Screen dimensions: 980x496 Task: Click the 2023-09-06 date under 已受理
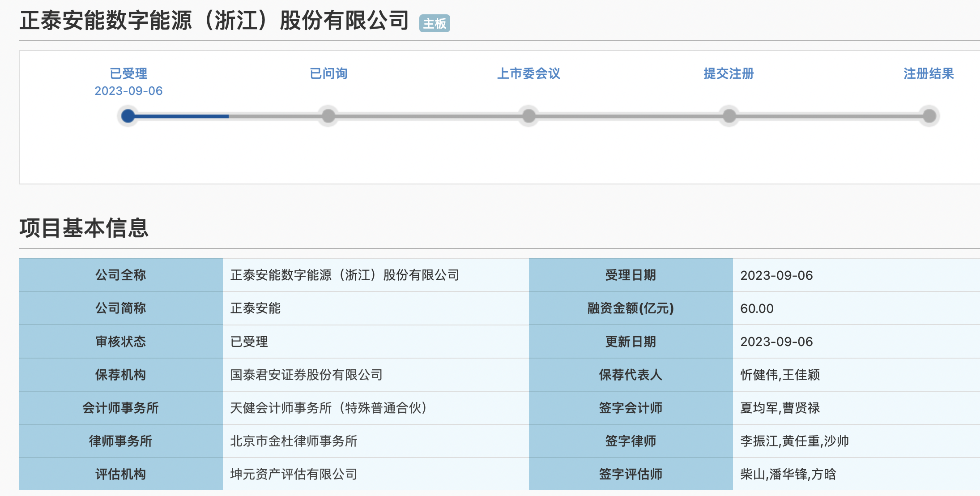[x=128, y=91]
